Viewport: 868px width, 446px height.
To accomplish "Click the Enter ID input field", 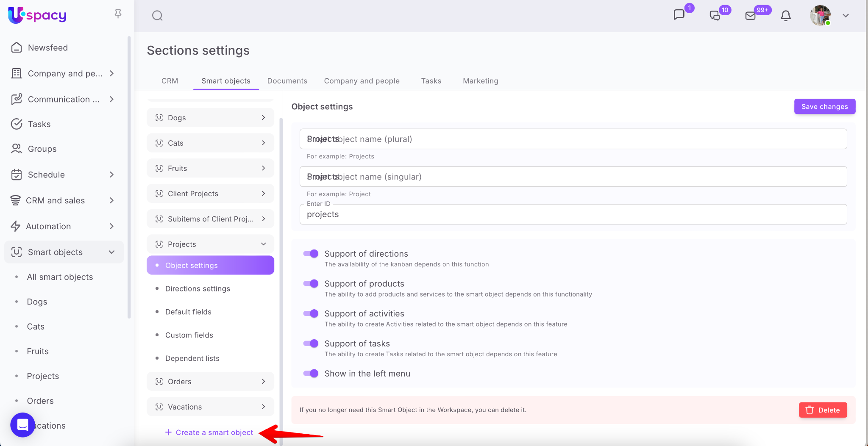I will 573,215.
